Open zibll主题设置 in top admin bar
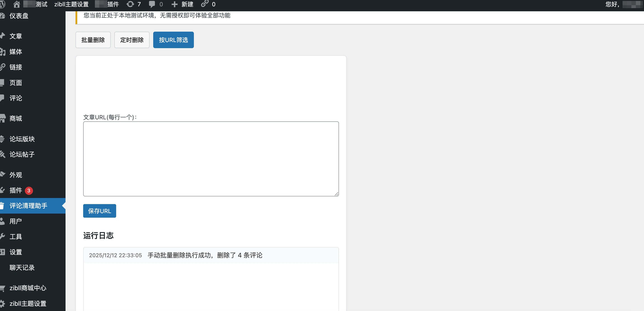The width and height of the screenshot is (644, 311). [71, 4]
